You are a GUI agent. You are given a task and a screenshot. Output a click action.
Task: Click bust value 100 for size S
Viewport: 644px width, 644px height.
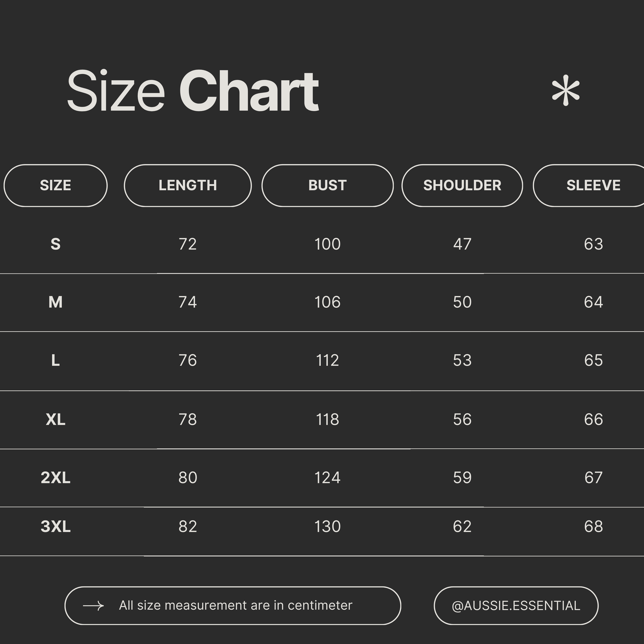pyautogui.click(x=327, y=244)
